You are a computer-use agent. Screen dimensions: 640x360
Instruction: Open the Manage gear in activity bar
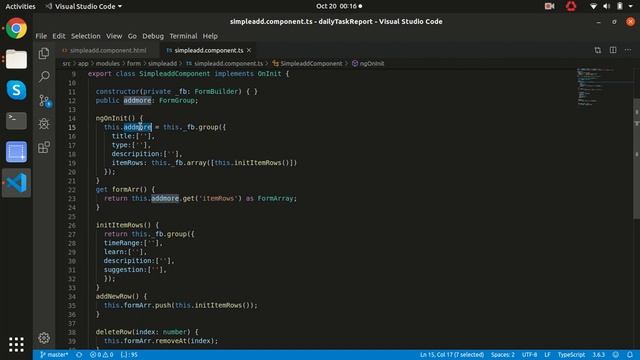44,338
